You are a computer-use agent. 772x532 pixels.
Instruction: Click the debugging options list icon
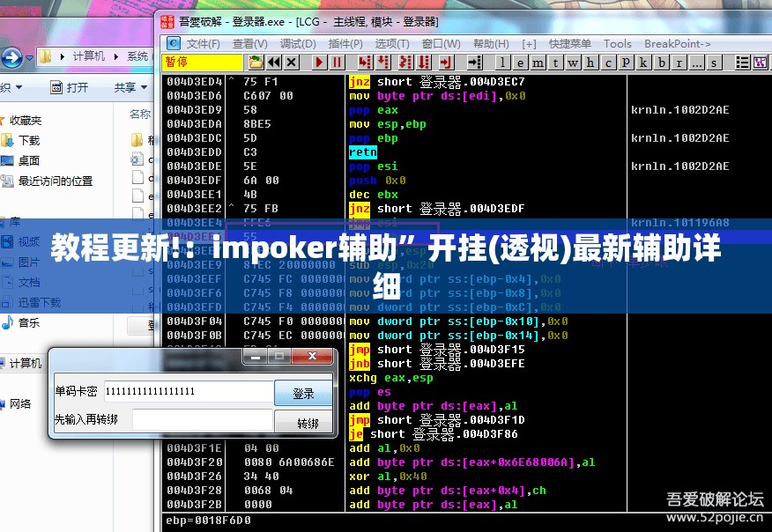[742, 62]
